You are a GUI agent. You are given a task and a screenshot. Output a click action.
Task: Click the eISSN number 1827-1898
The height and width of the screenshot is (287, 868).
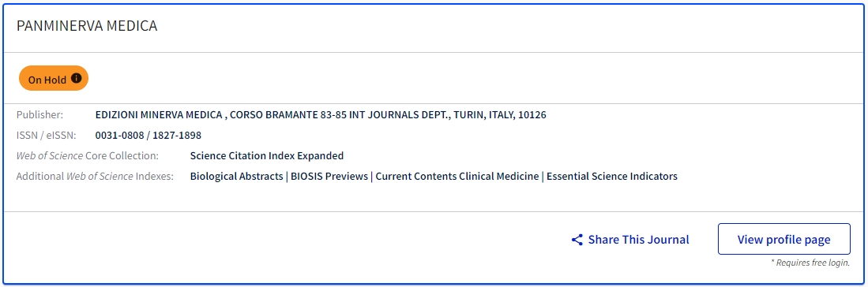177,135
